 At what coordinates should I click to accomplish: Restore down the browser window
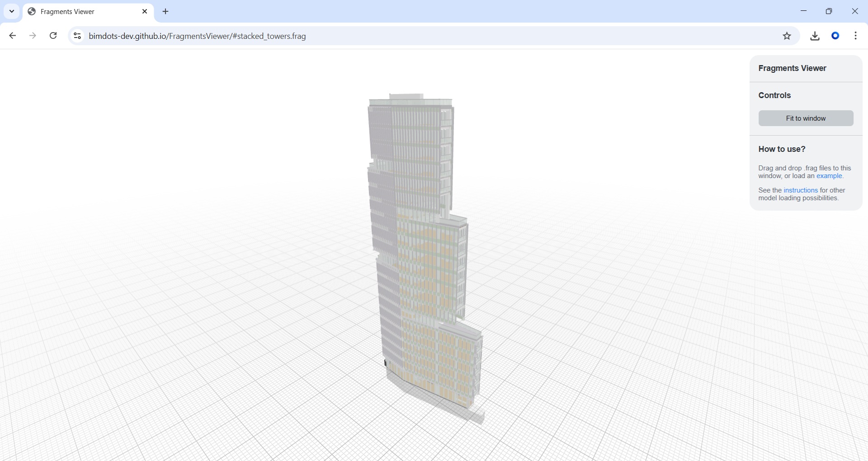point(829,11)
